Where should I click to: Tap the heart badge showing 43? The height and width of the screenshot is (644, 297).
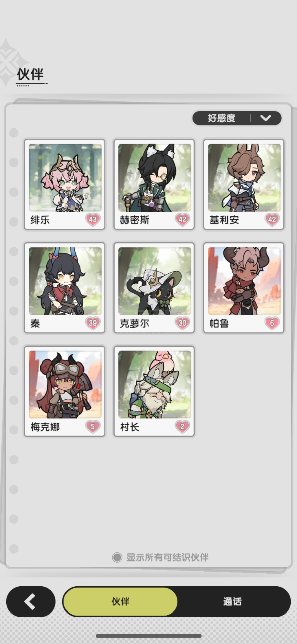[93, 219]
